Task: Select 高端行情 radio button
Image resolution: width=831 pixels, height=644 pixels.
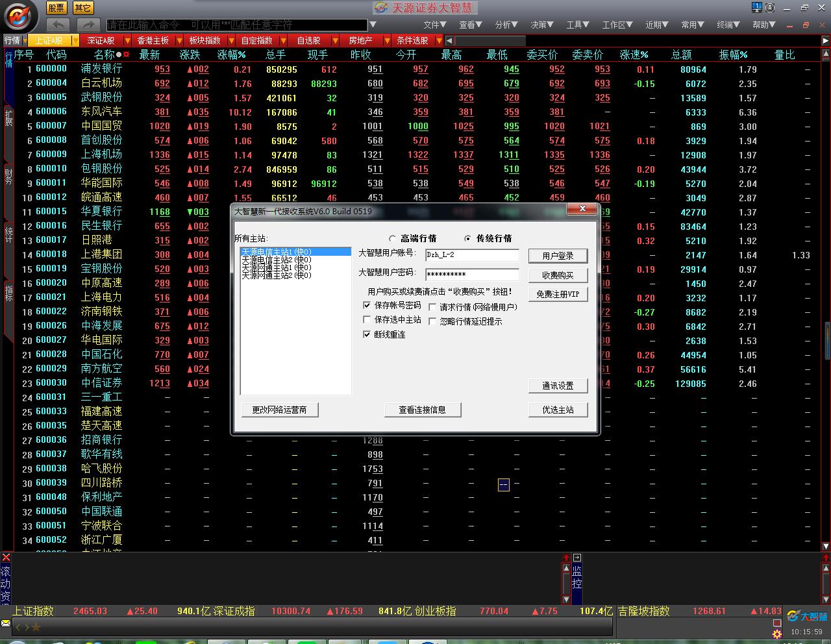Action: point(392,239)
